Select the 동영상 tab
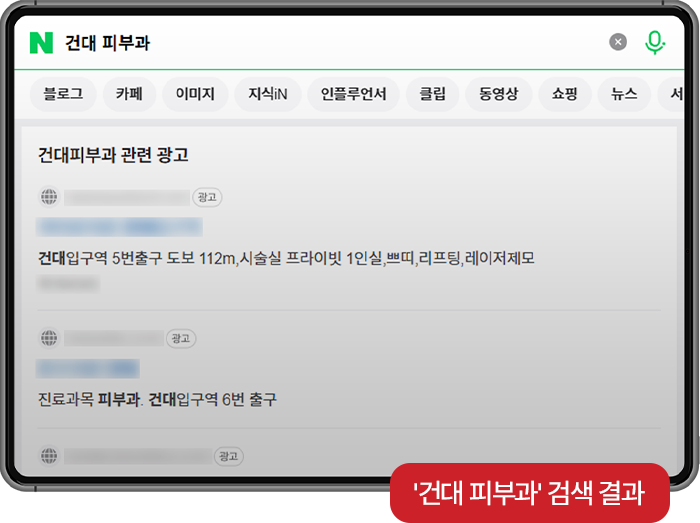Screen dimensions: 700x523 click(499, 94)
